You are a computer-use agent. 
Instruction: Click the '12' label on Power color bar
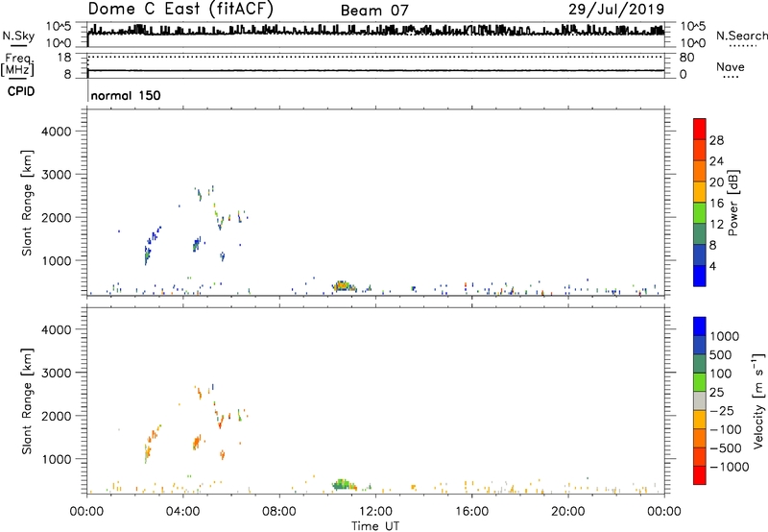pos(716,225)
